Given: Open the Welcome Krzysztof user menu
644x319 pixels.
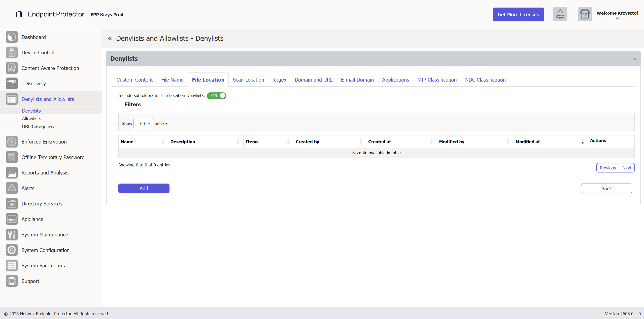Looking at the screenshot, I should click(x=617, y=15).
